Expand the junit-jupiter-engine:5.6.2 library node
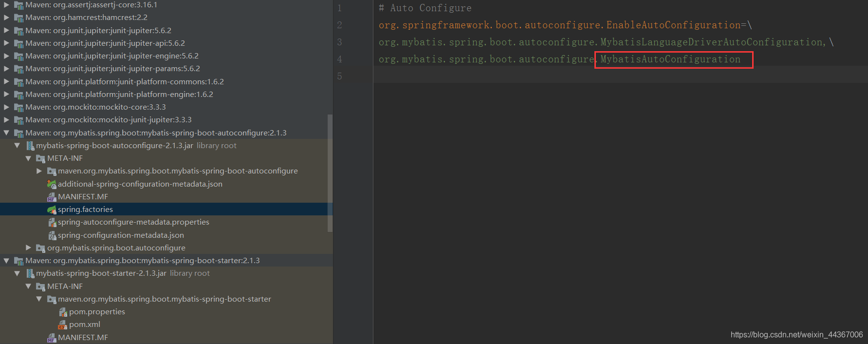The image size is (868, 344). [6, 56]
